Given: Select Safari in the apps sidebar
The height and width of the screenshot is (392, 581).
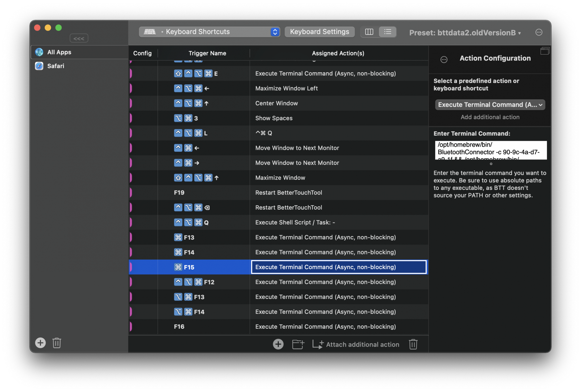Looking at the screenshot, I should coord(56,66).
